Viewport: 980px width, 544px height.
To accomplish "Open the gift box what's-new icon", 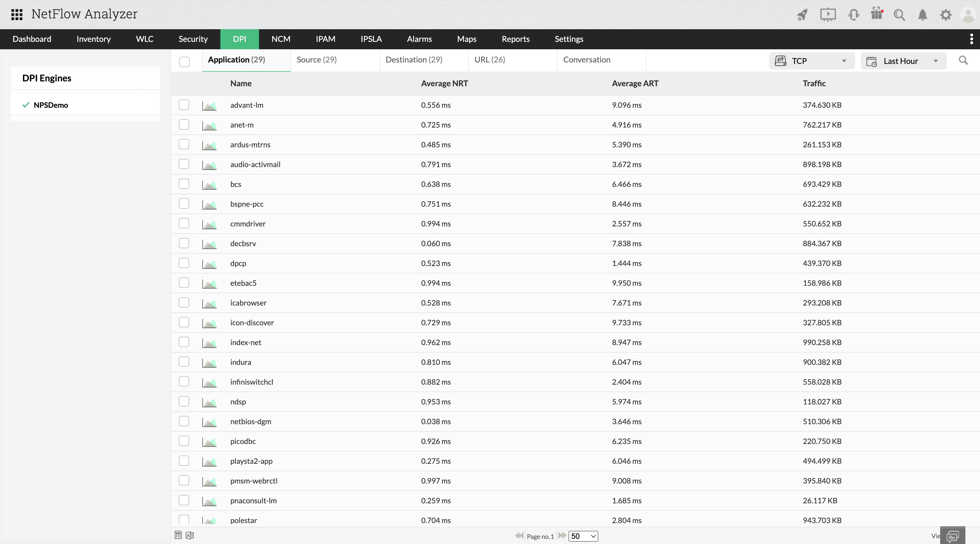I will tap(877, 14).
